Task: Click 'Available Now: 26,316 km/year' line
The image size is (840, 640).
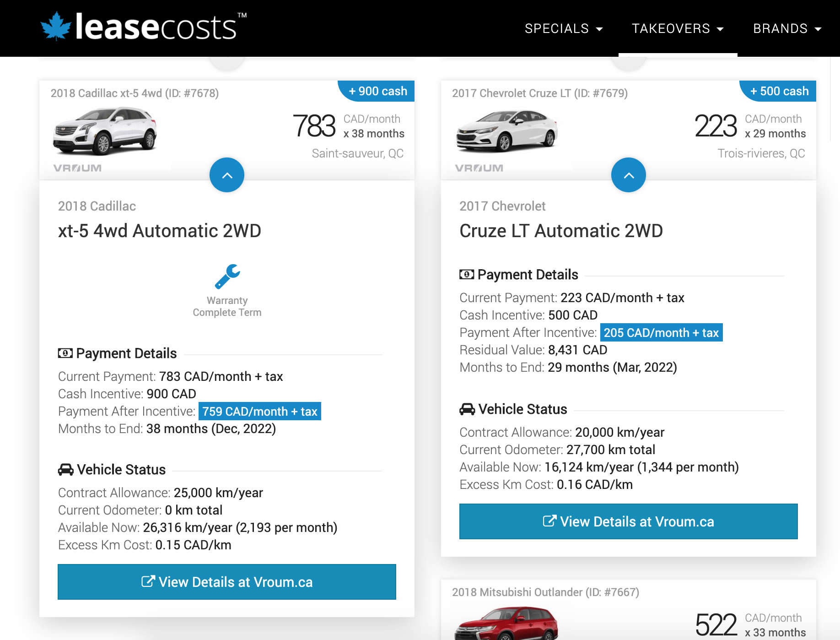Action: [x=198, y=527]
